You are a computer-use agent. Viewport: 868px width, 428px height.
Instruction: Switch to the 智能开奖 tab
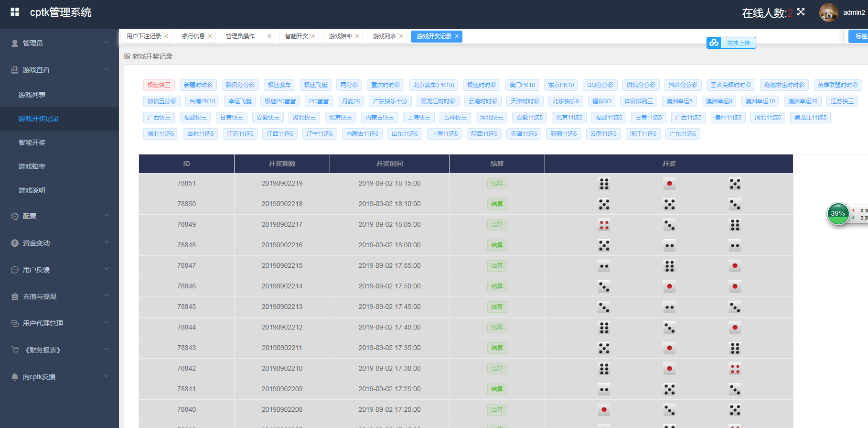[x=296, y=36]
